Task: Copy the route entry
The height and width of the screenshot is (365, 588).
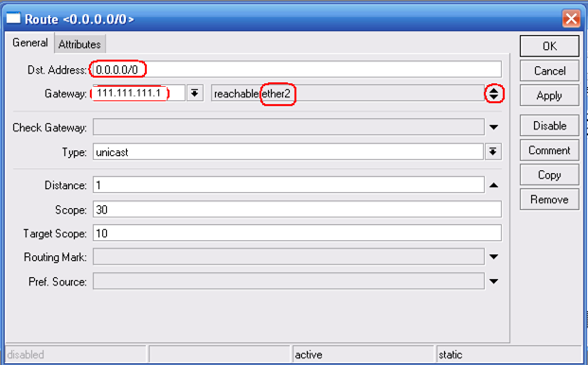Action: click(x=549, y=175)
